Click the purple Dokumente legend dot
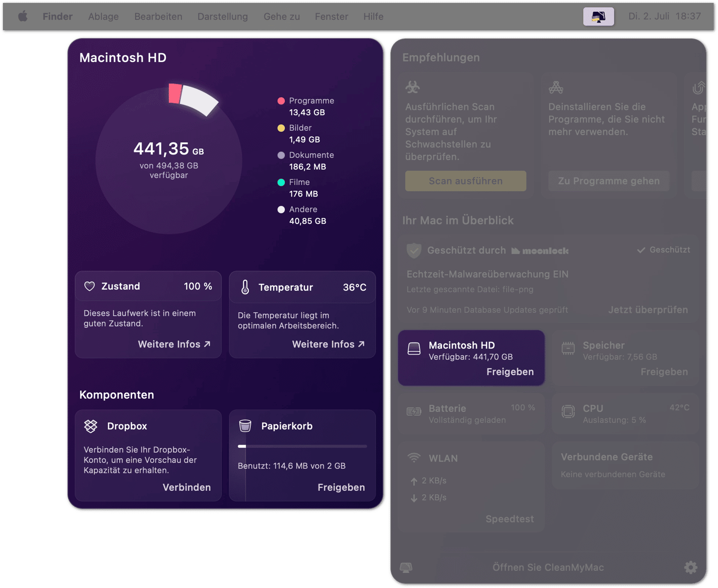Image resolution: width=718 pixels, height=588 pixels. coord(281,155)
